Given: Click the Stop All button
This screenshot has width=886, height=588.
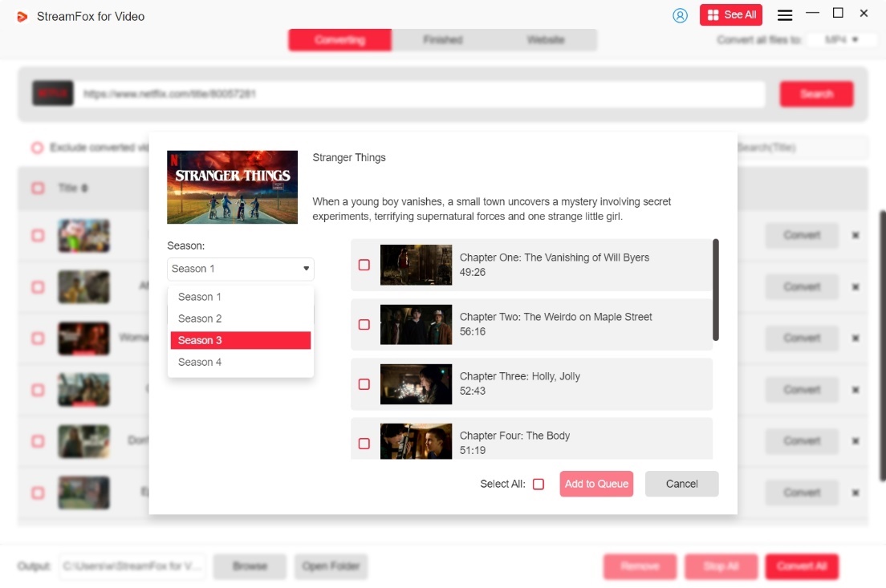Looking at the screenshot, I should [x=721, y=566].
